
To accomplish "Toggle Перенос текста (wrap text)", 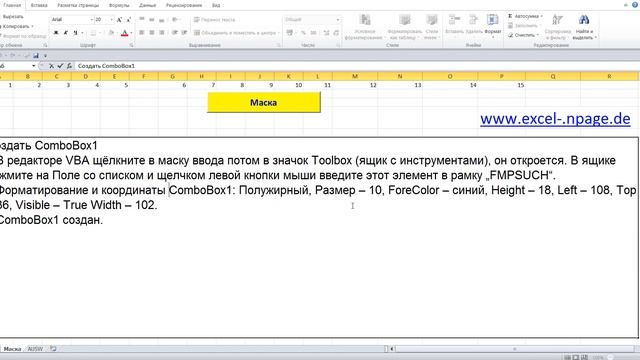I will (214, 20).
